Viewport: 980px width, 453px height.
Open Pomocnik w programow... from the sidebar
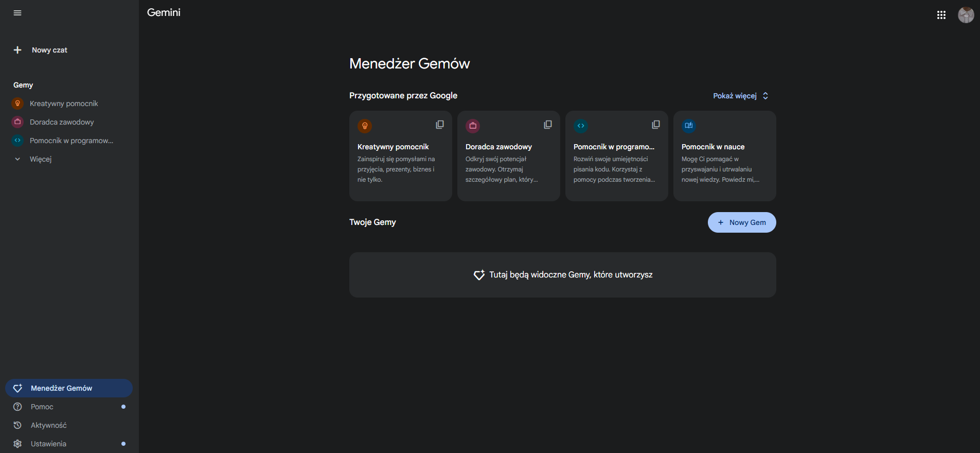pyautogui.click(x=72, y=141)
